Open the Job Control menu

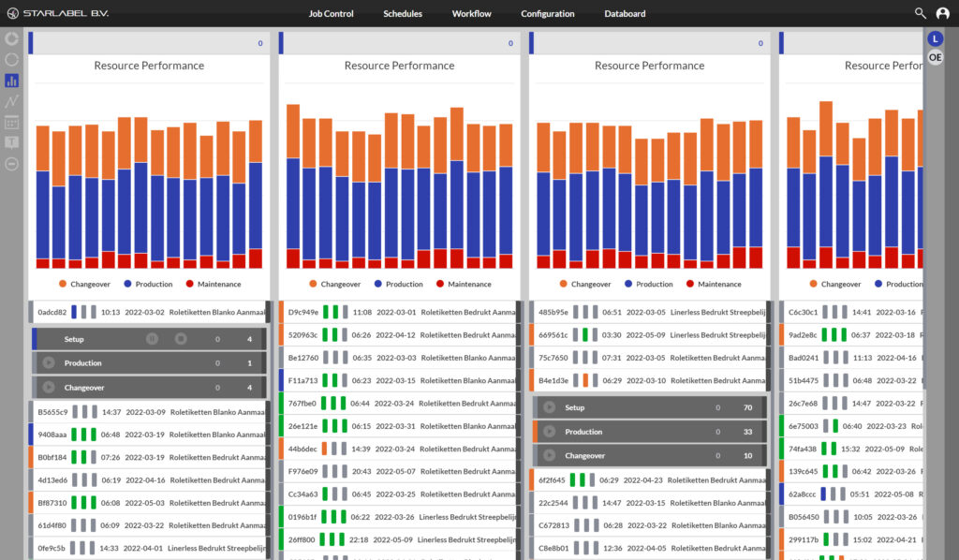click(x=331, y=13)
